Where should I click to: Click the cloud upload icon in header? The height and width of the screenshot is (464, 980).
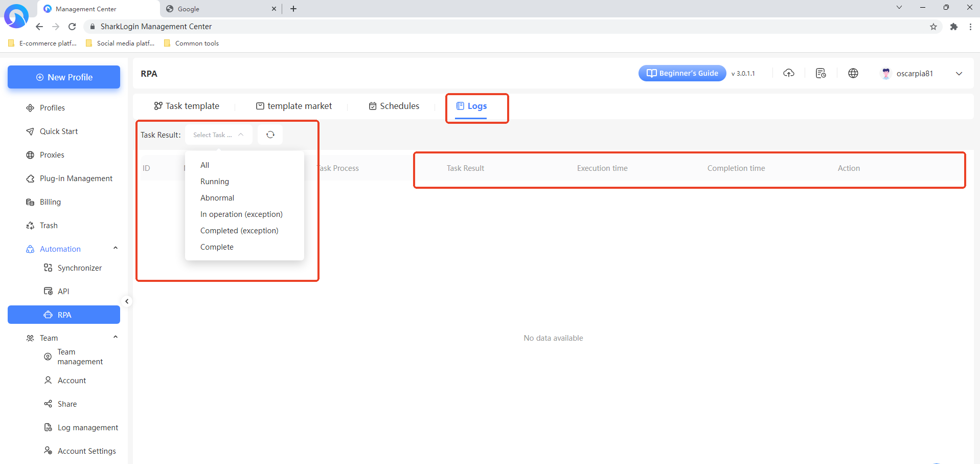pos(789,73)
